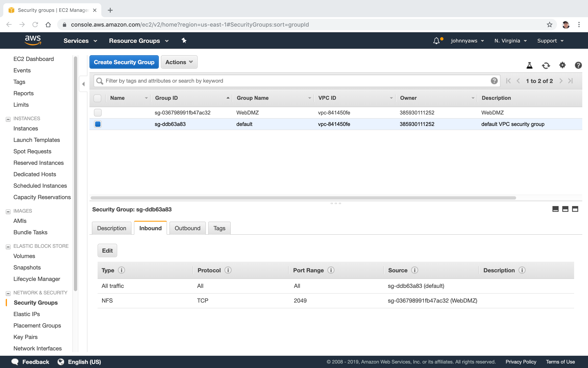
Task: Collapse the ELASTIC BLOCK STORE section
Action: click(8, 247)
